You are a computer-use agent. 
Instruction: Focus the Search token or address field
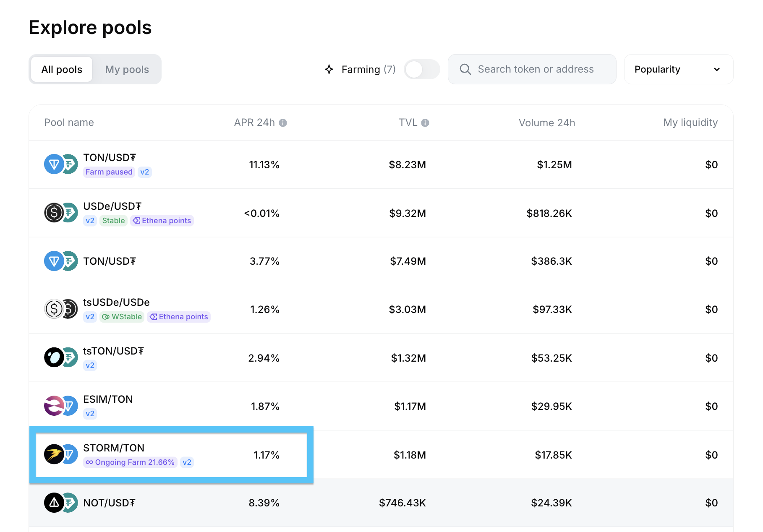click(536, 69)
